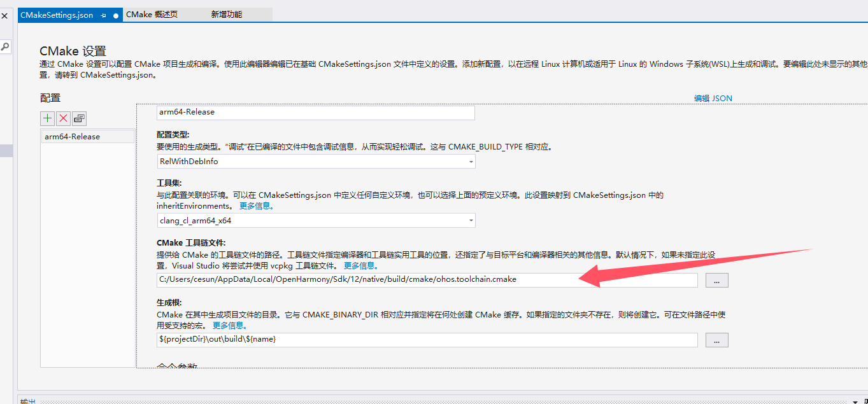Open the RelWithDebInfo configuration type dropdown
The width and height of the screenshot is (868, 404).
coord(471,162)
